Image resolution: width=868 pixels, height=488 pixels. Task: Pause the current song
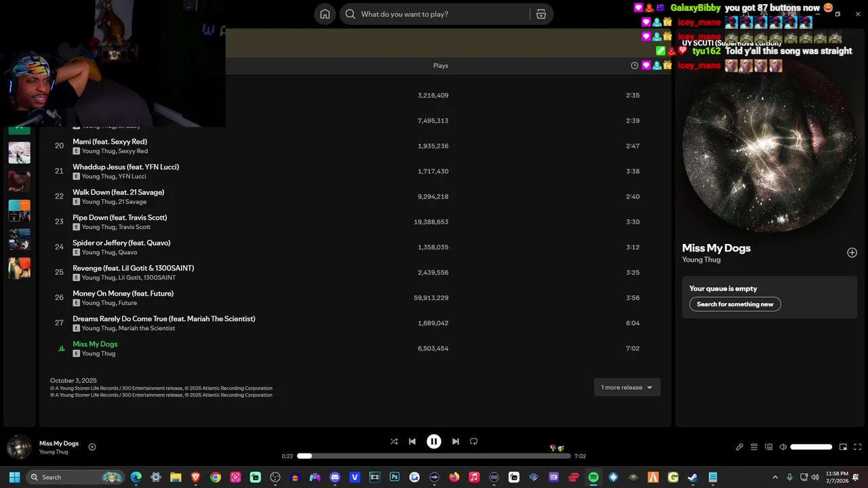(434, 441)
